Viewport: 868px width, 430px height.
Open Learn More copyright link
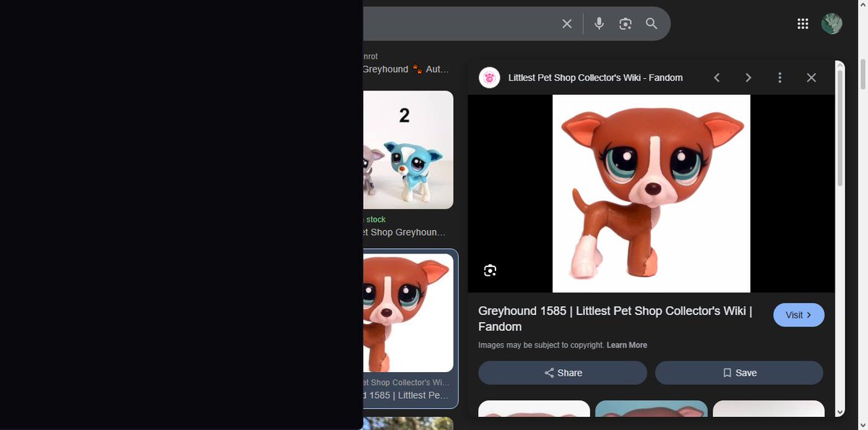627,345
